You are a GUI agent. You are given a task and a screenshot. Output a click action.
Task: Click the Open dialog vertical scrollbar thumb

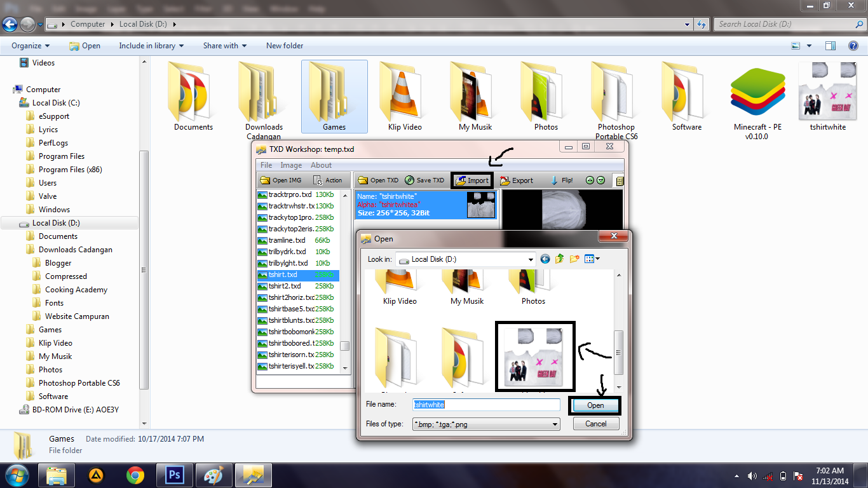(x=618, y=353)
